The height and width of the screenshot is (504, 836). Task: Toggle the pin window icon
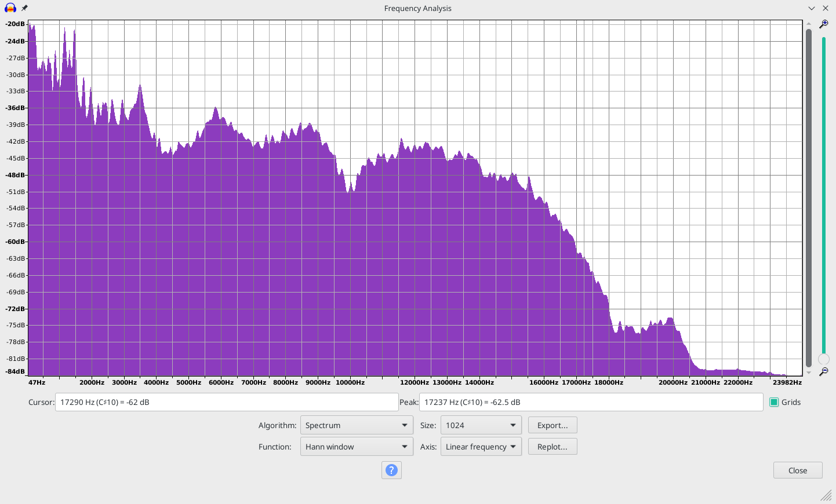24,8
